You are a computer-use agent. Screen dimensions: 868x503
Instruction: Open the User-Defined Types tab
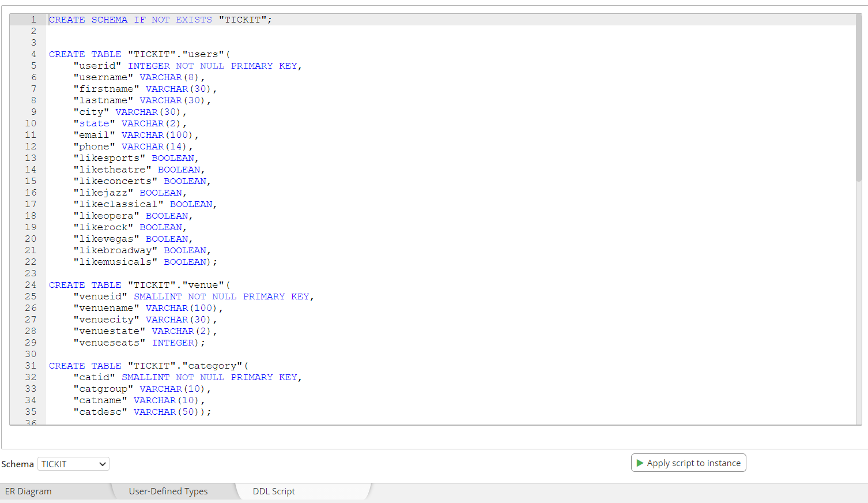[x=168, y=491]
